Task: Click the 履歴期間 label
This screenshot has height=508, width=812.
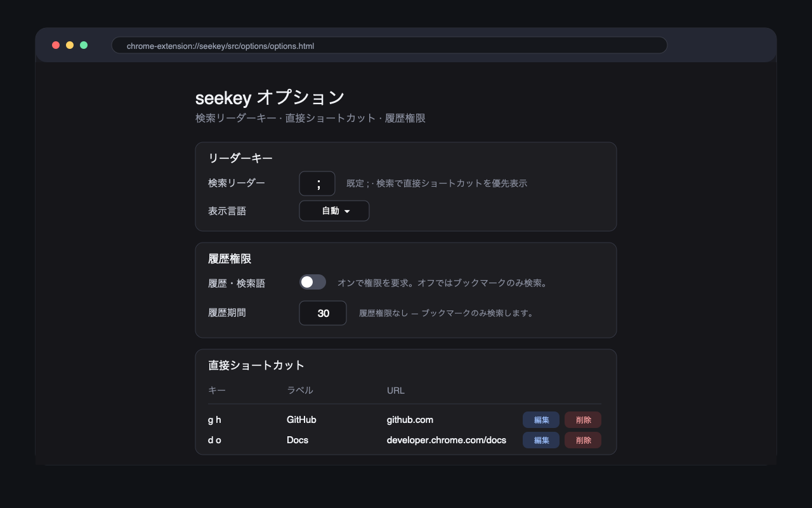Action: click(x=227, y=312)
